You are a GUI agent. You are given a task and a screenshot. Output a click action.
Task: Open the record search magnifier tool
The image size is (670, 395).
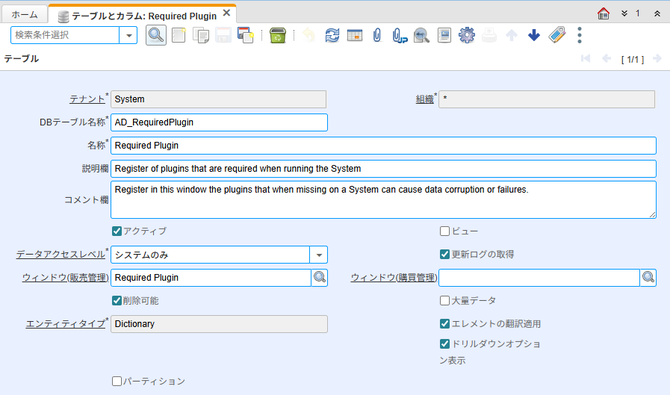156,35
